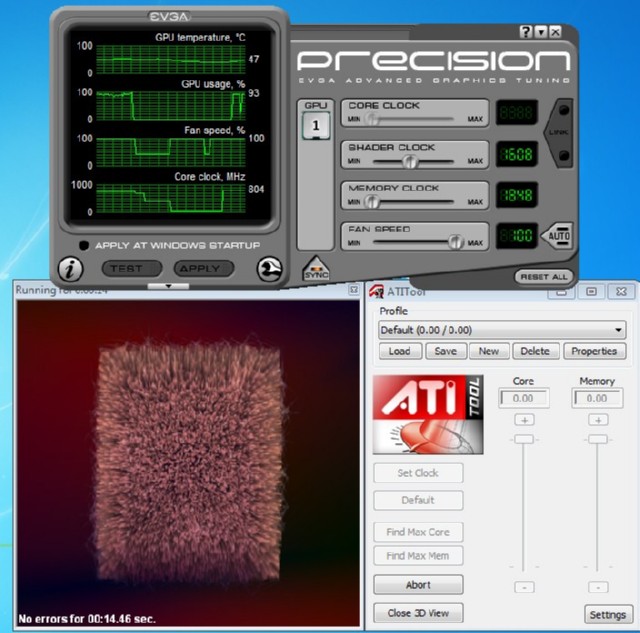Click the GPU usage graph
The width and height of the screenshot is (640, 633).
point(171,106)
